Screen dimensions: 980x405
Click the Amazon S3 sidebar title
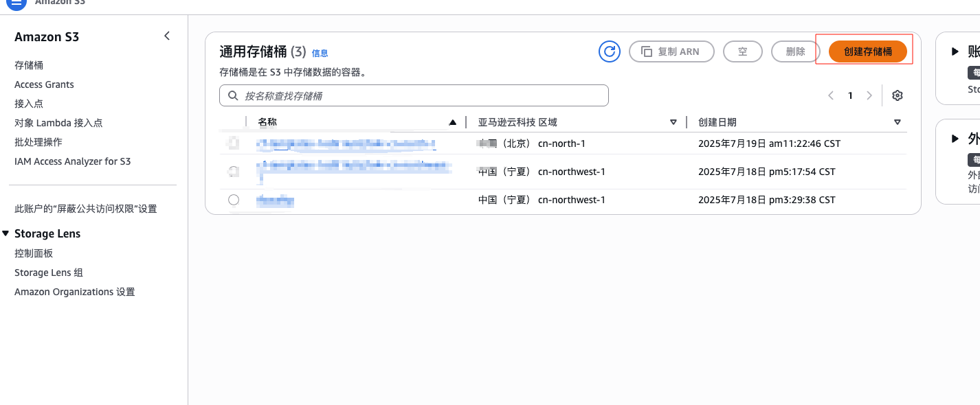tap(47, 37)
